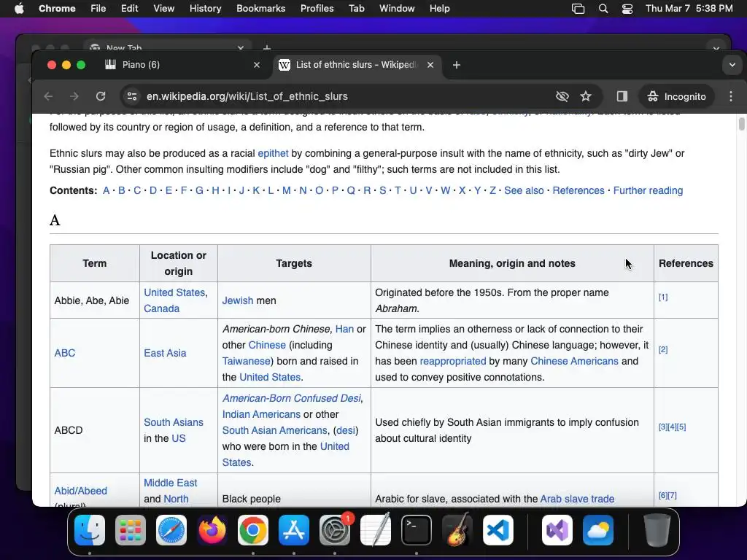Open the Chrome menu in menu bar
747x560 pixels.
click(x=57, y=8)
